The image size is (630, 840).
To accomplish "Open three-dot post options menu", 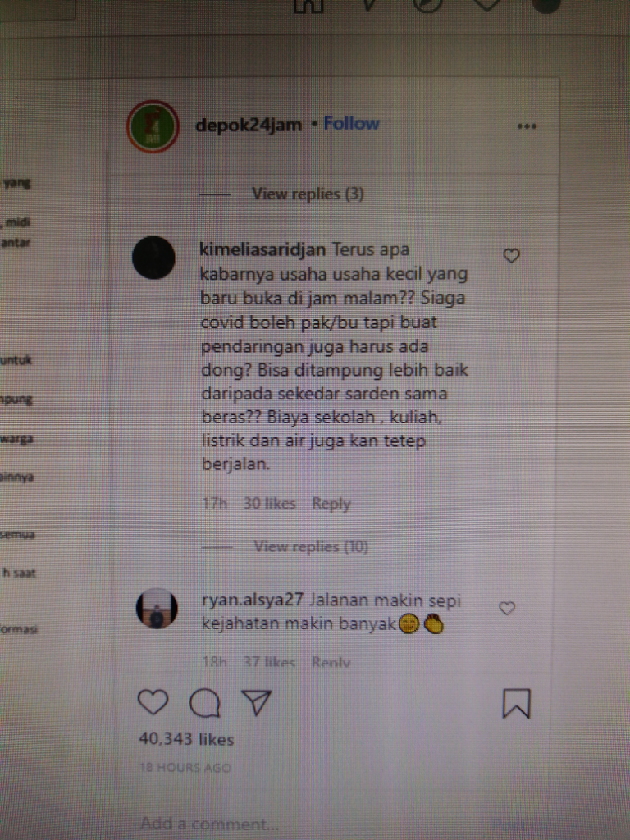I will pos(527,126).
